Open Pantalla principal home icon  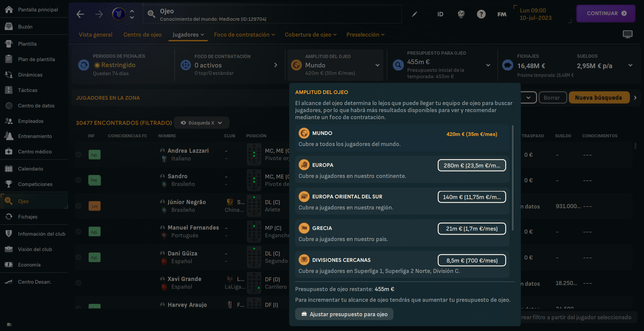pyautogui.click(x=9, y=9)
